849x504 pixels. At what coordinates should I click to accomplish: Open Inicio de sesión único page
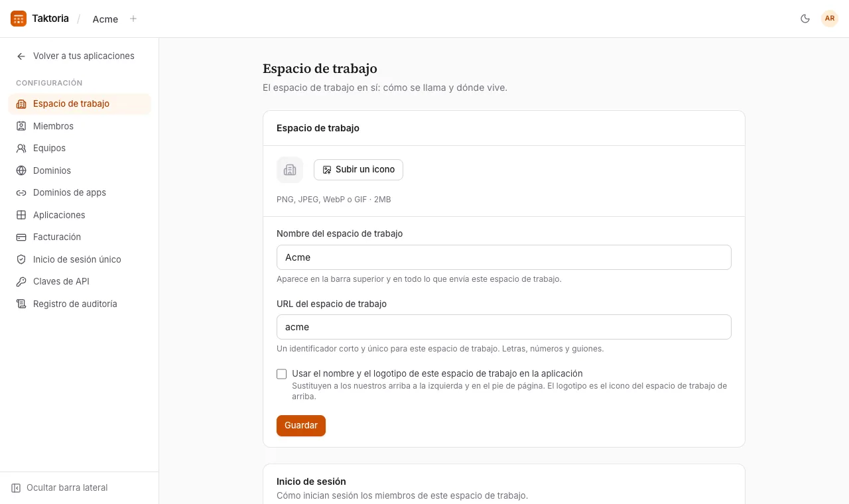80,259
